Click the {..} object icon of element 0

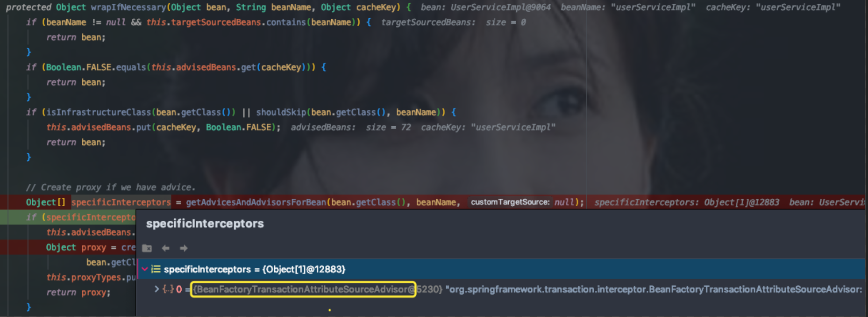pos(168,289)
